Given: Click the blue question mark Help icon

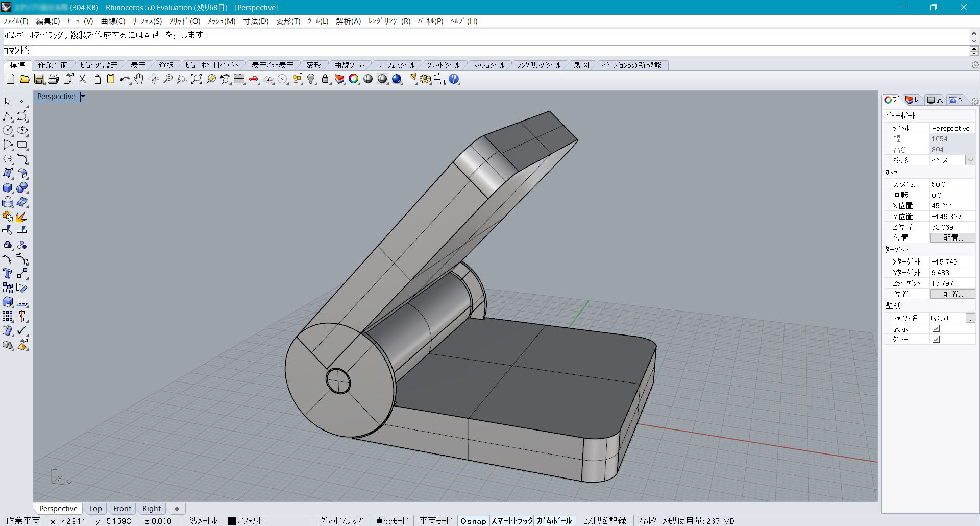Looking at the screenshot, I should coord(454,79).
